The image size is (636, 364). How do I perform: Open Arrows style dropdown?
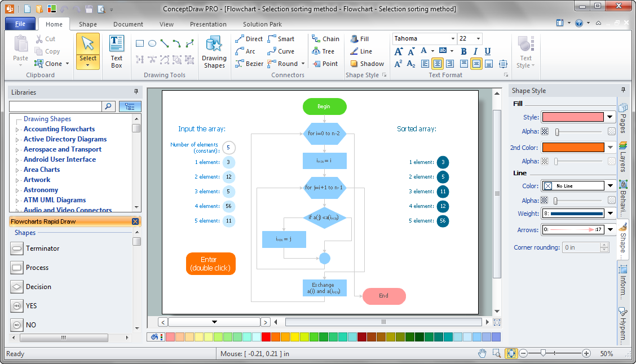(610, 229)
